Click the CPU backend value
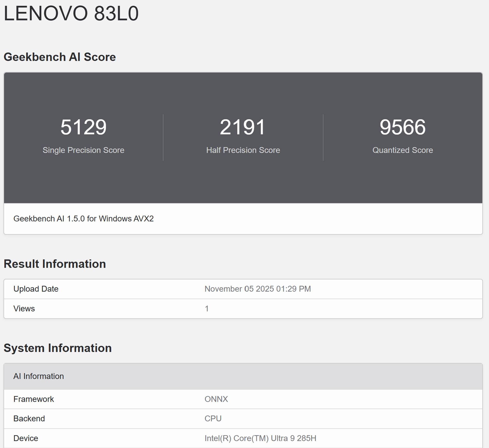489x448 pixels. [213, 419]
